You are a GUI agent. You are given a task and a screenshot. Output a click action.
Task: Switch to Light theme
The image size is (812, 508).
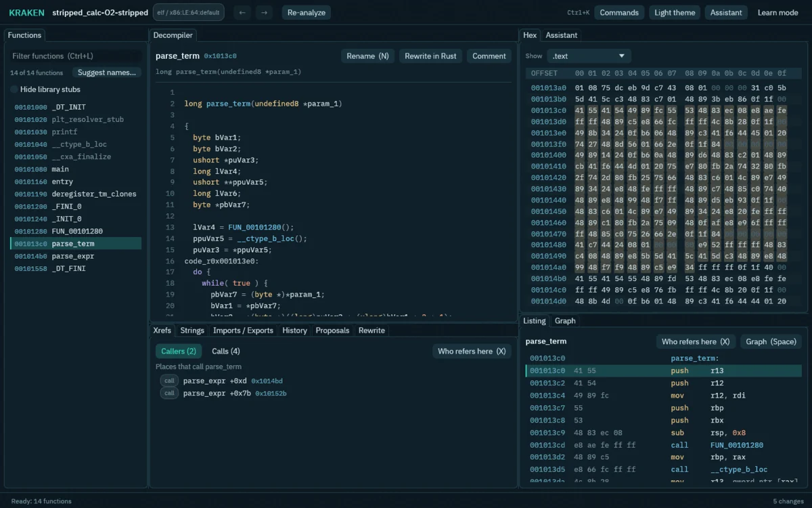point(675,12)
